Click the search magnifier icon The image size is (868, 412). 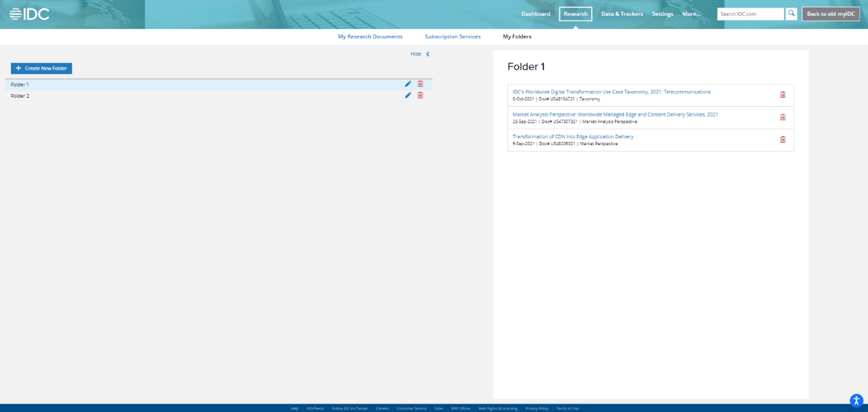pyautogui.click(x=791, y=13)
